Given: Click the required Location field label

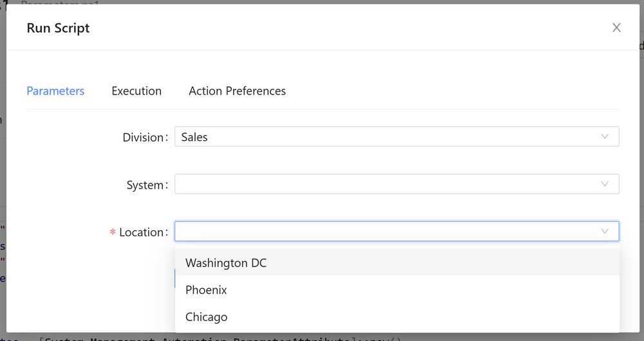Looking at the screenshot, I should coord(139,232).
